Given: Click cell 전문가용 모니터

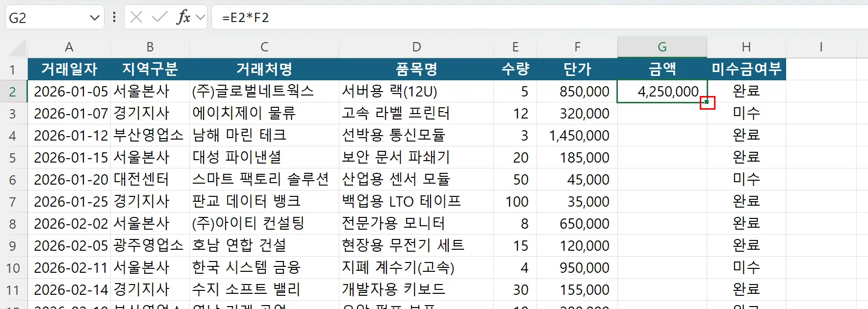Looking at the screenshot, I should [416, 224].
